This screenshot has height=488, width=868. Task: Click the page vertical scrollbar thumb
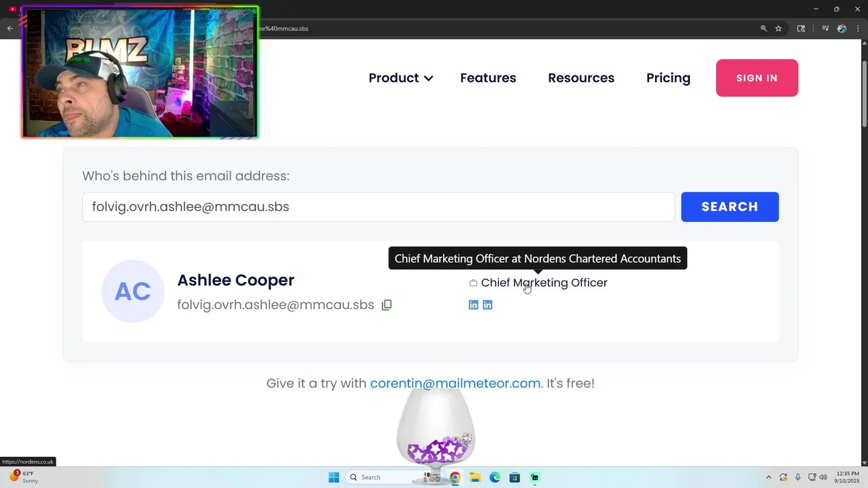click(865, 94)
